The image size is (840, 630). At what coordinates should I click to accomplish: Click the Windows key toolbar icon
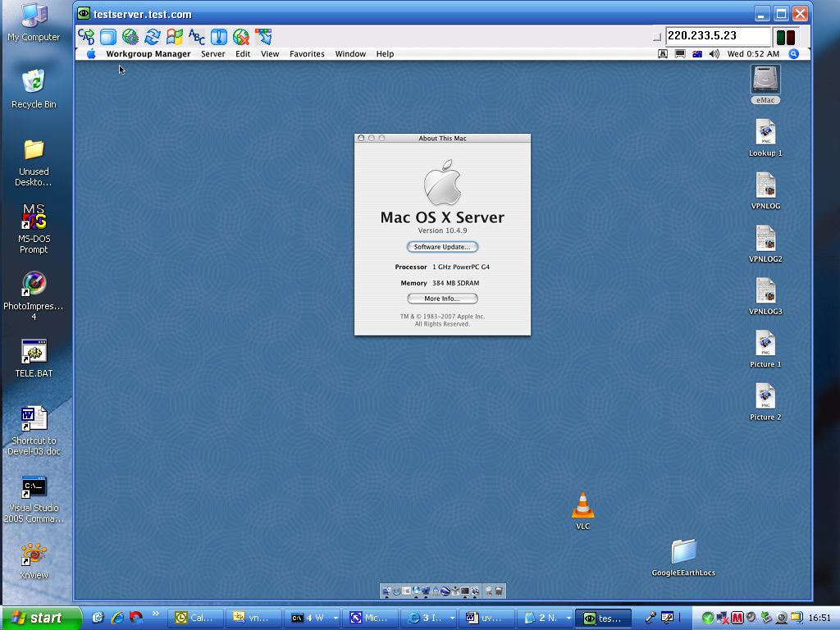pyautogui.click(x=174, y=37)
